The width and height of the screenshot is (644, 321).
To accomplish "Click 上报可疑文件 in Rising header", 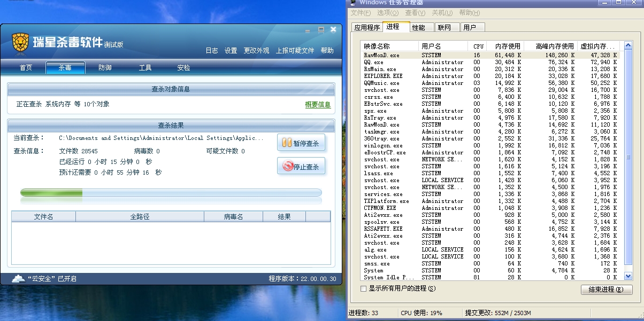I will tap(295, 51).
